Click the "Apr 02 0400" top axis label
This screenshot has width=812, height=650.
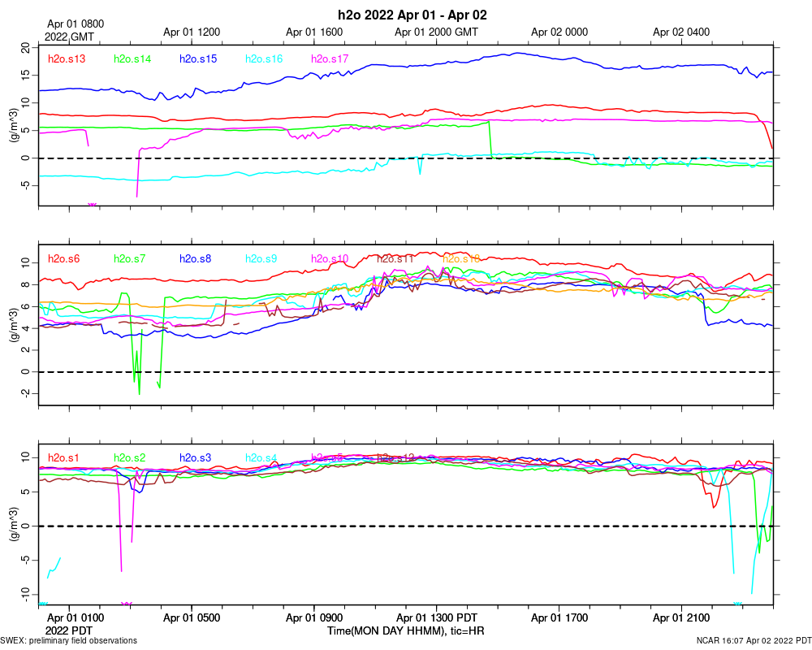(x=681, y=32)
